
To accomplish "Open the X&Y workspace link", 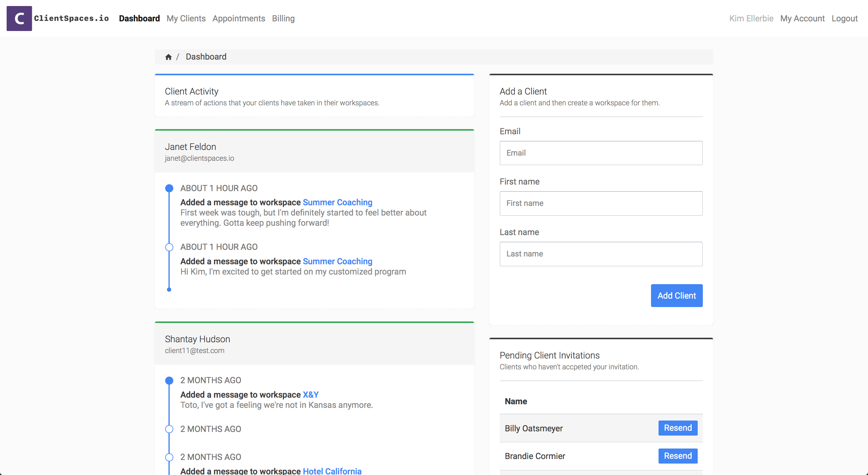I will click(310, 395).
